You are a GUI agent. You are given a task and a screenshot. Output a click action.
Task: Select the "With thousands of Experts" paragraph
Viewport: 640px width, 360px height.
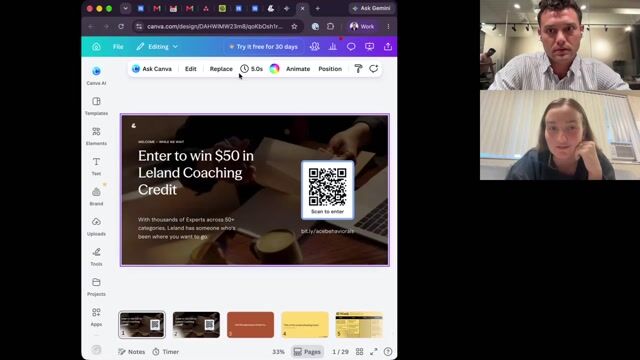tap(187, 228)
